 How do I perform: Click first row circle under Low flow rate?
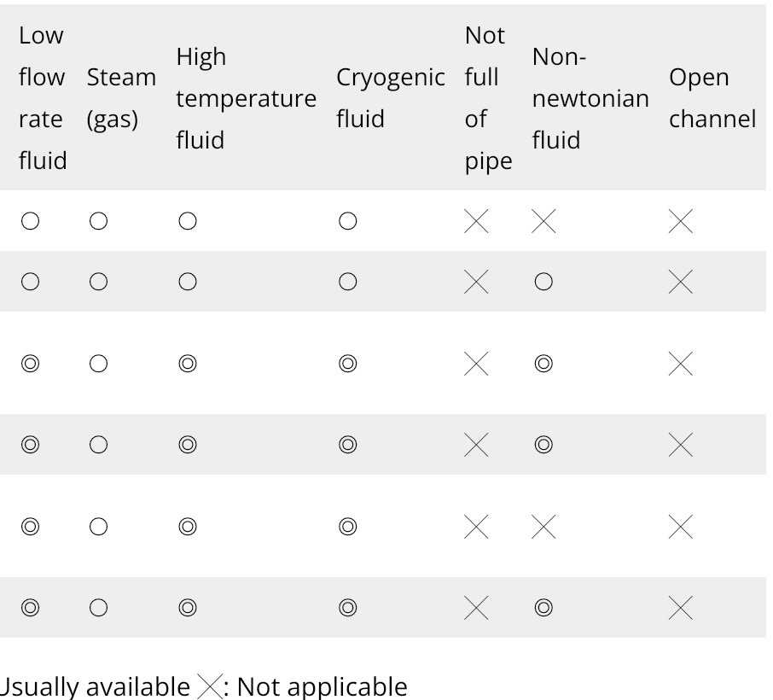coord(30,221)
